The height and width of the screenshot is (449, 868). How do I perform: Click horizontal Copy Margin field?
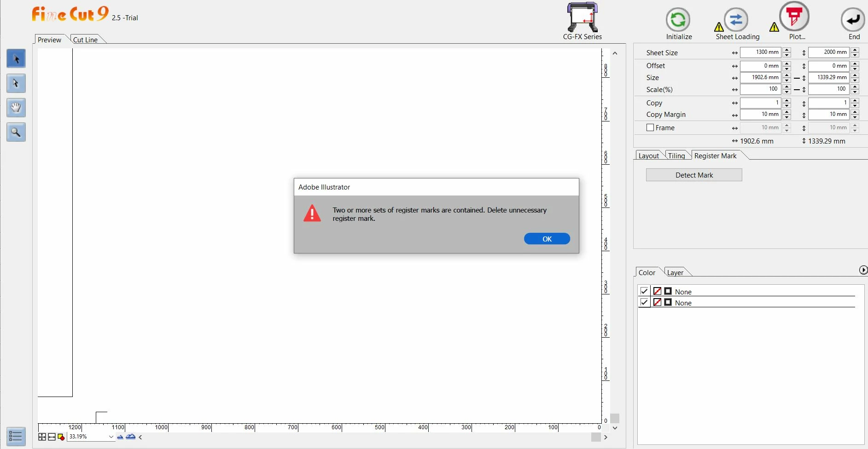(x=761, y=114)
